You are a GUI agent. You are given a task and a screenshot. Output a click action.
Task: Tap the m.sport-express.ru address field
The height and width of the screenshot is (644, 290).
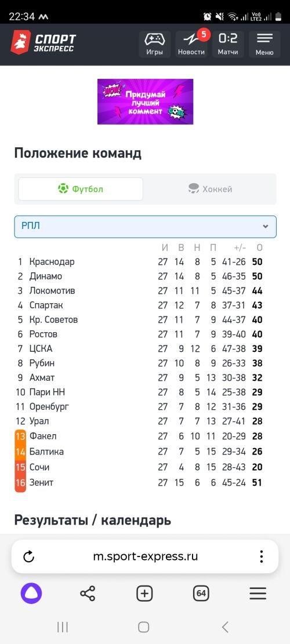pos(145,557)
